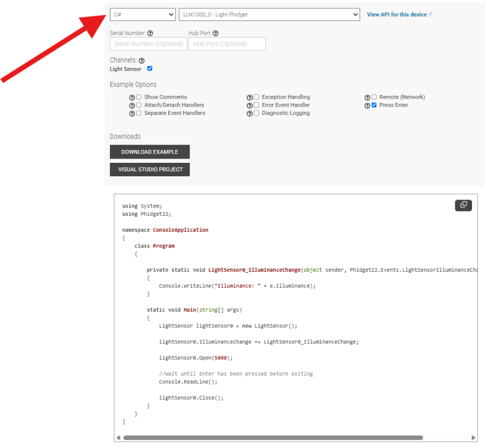Click the help icon next to Remote (Network)
Viewport: 485px width, 448px height.
coord(368,97)
